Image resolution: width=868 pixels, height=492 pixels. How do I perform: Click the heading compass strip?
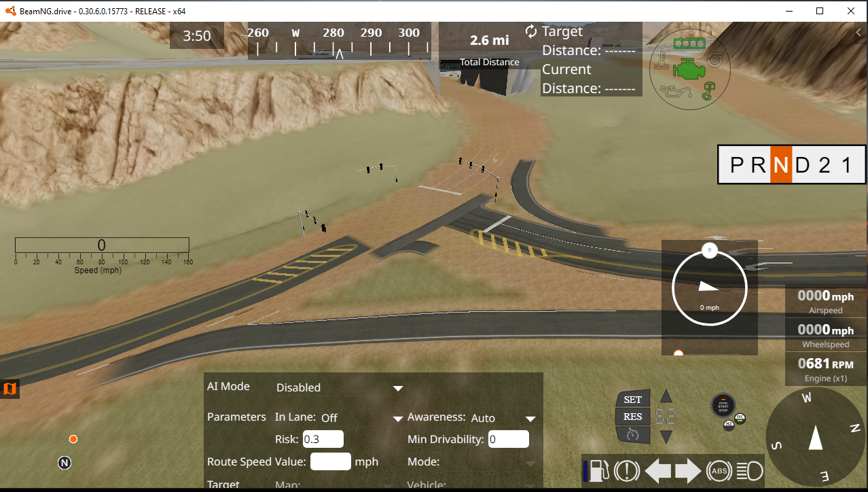point(340,40)
